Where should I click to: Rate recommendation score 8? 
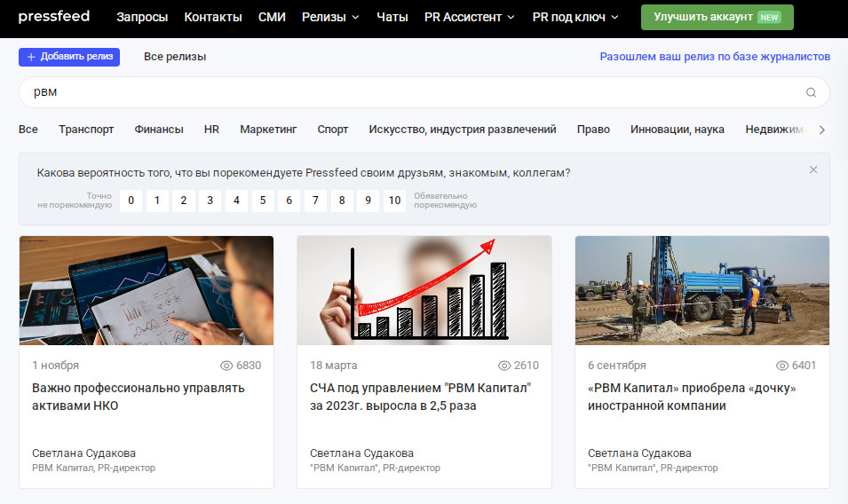(x=342, y=201)
